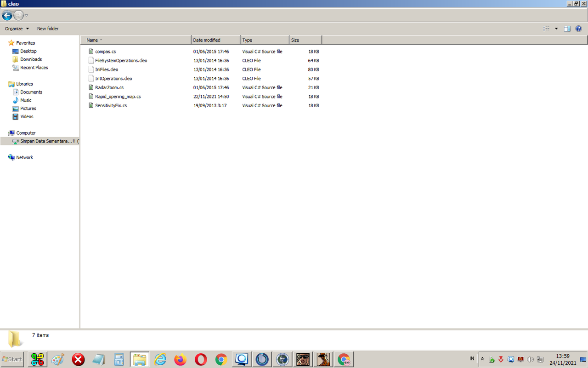Image resolution: width=588 pixels, height=368 pixels.
Task: Click the volume speaker tray icon
Action: coord(530,359)
